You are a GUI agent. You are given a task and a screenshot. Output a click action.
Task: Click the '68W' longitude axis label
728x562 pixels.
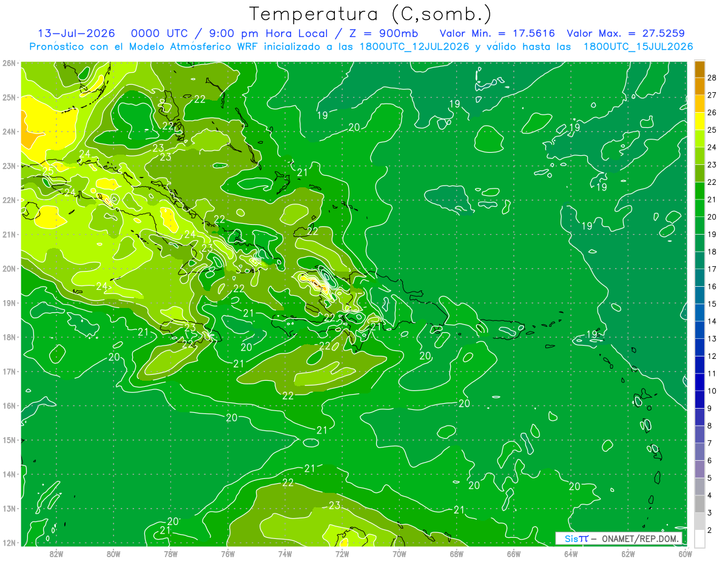tap(456, 554)
